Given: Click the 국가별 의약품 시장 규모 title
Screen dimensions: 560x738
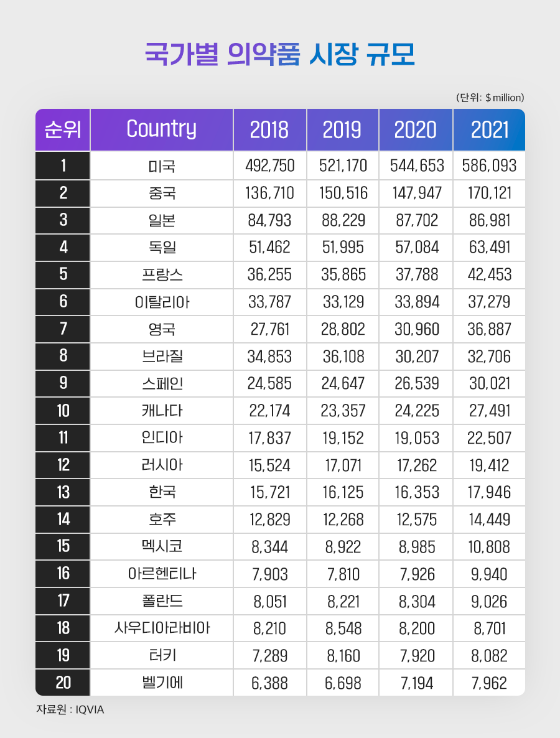Looking at the screenshot, I should 279,54.
